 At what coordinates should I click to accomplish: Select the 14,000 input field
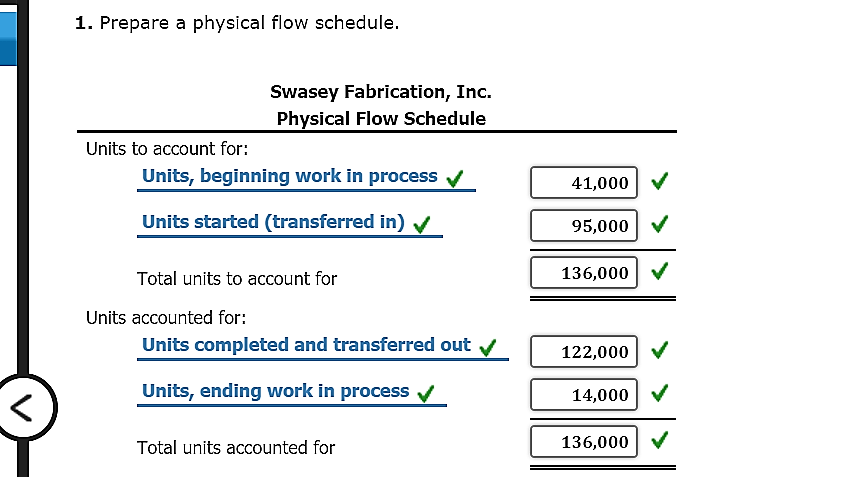[584, 395]
